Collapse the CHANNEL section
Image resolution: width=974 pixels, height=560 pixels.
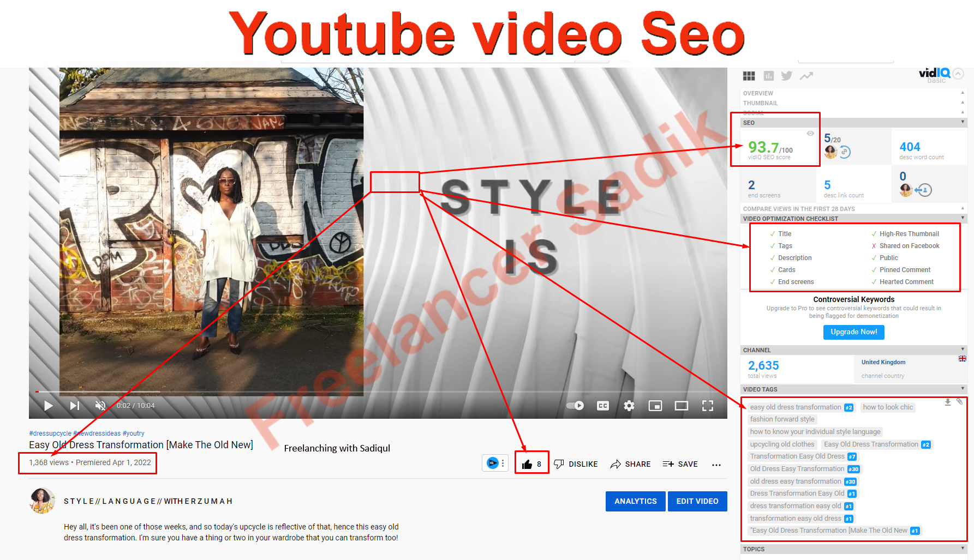(854, 350)
